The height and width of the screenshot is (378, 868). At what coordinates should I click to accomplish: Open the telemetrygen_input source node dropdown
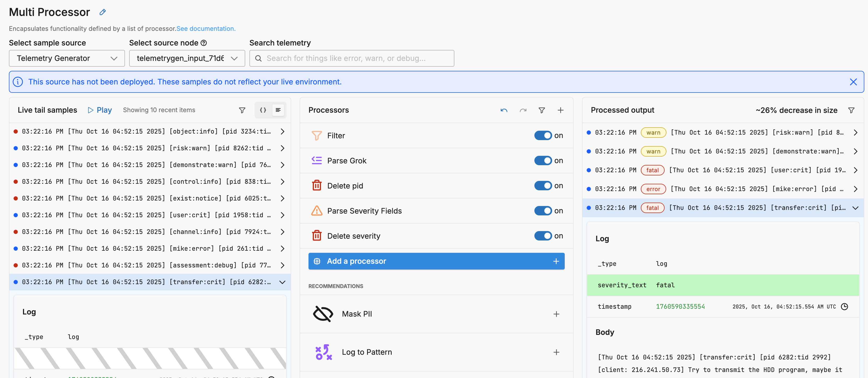pos(187,58)
